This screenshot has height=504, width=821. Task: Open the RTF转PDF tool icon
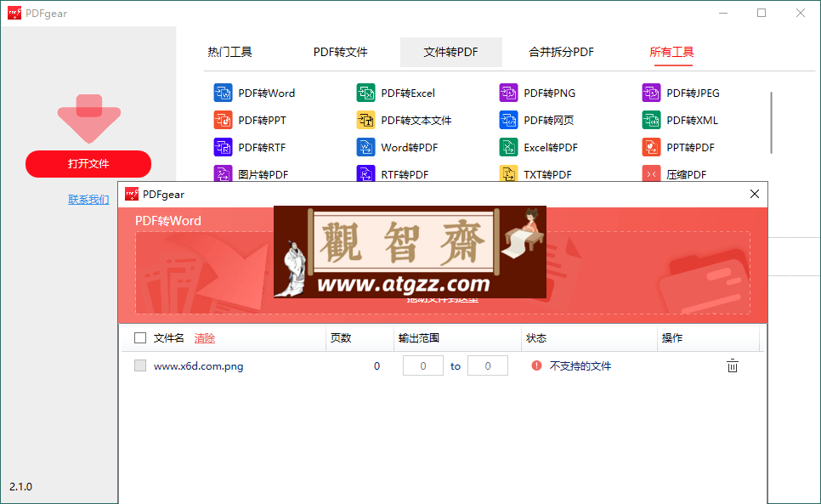(x=366, y=173)
